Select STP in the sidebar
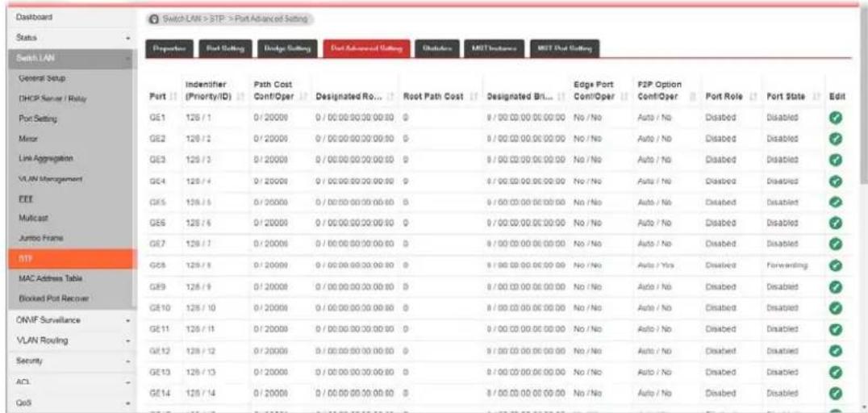Screen dimensions: 868x413 pyautogui.click(x=71, y=259)
